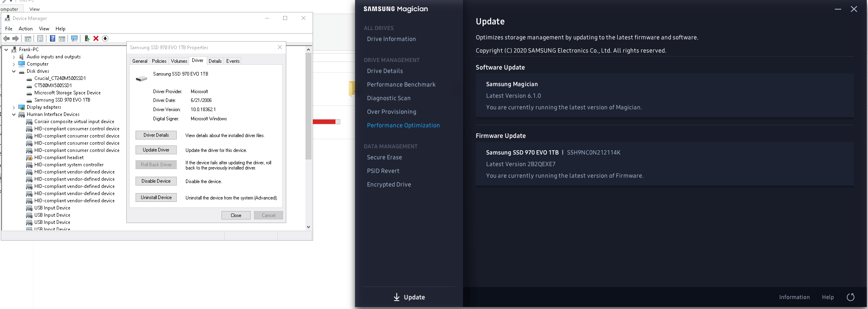Open Over Provisioning in Magician sidebar

click(392, 112)
